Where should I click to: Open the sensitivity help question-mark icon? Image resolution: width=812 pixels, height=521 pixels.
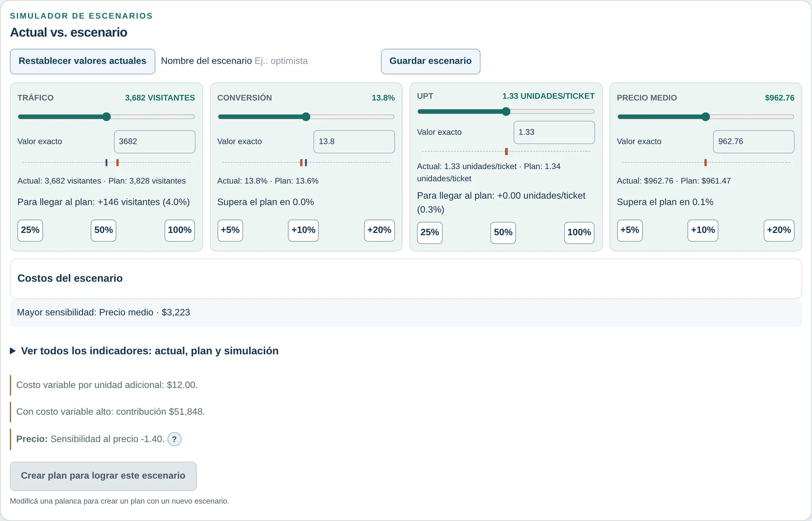(x=174, y=439)
